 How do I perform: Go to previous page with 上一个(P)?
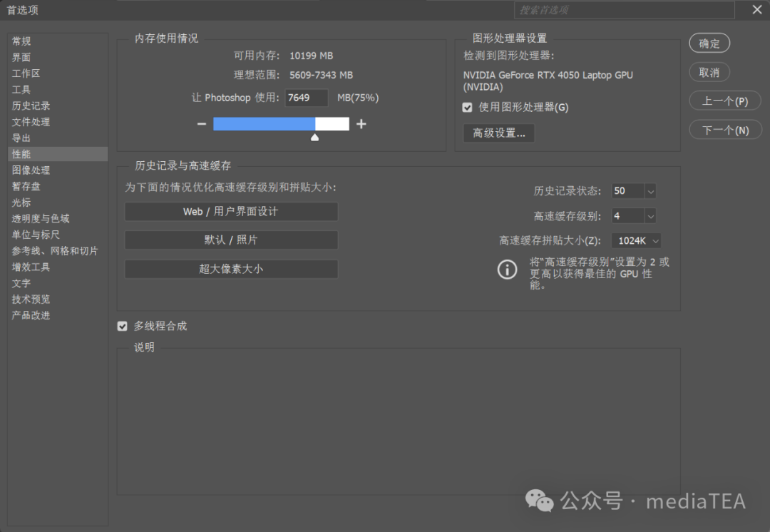(x=725, y=101)
